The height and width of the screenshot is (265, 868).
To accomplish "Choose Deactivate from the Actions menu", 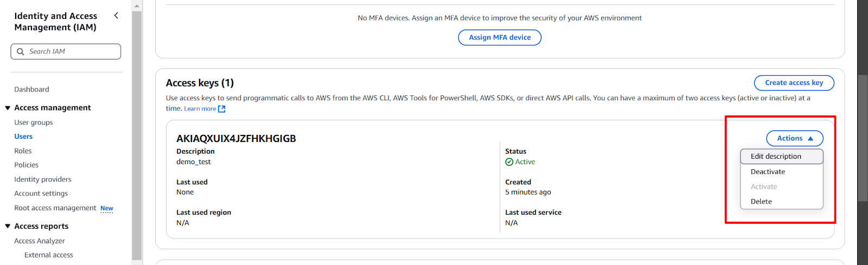I will 782,172.
